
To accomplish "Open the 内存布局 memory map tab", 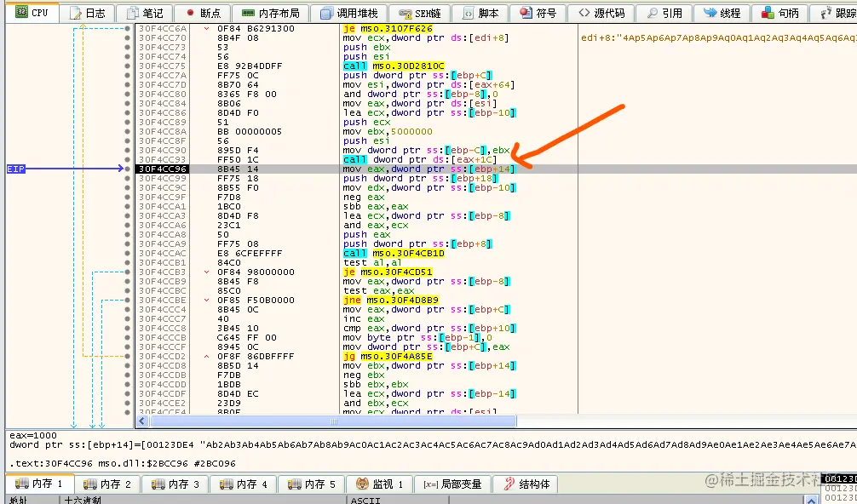I will (x=271, y=13).
